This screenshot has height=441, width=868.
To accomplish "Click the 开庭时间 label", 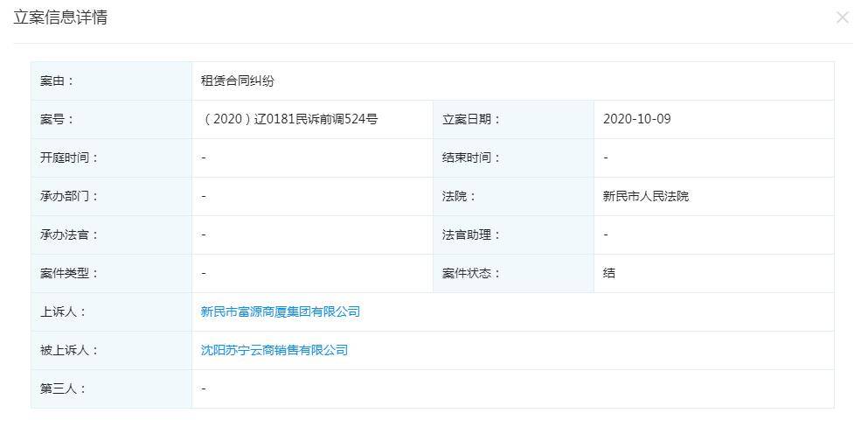I will 69,157.
